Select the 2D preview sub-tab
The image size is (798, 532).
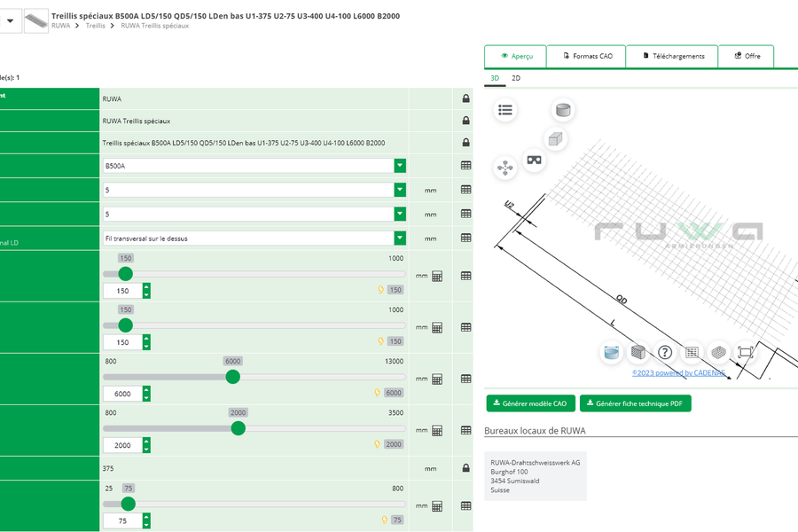pyautogui.click(x=516, y=78)
